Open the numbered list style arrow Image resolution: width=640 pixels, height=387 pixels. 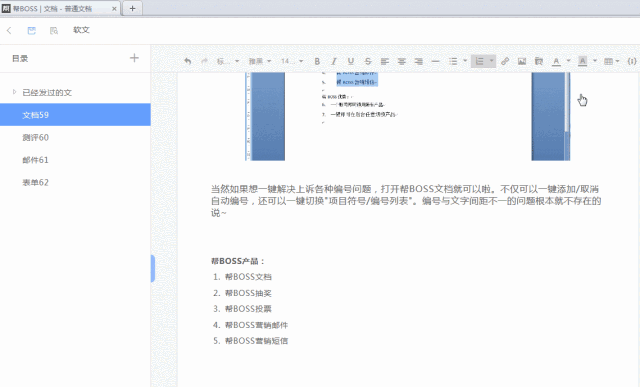(x=491, y=61)
